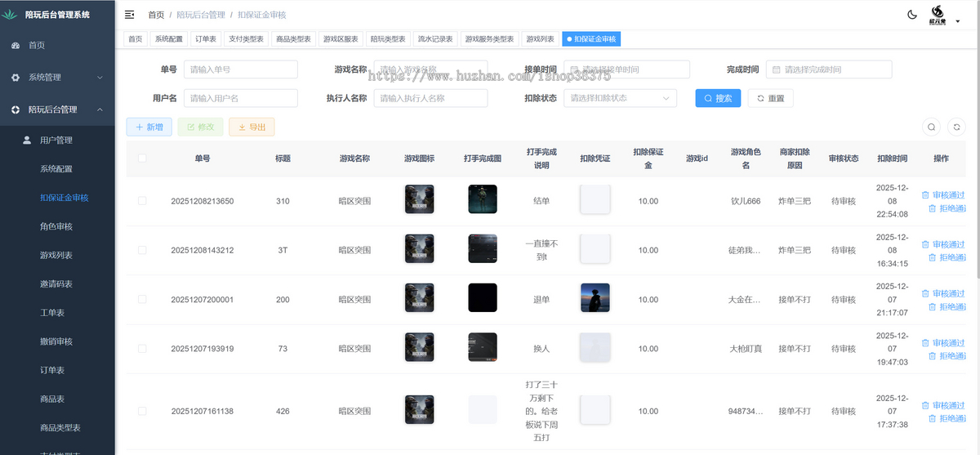The image size is (980, 455).
Task: Click the 搜索 button
Action: (x=718, y=98)
